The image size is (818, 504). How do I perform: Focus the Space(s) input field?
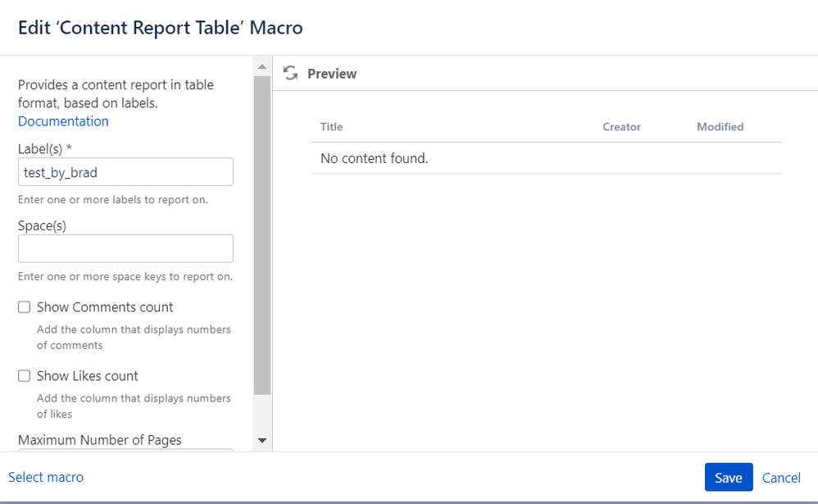(125, 248)
